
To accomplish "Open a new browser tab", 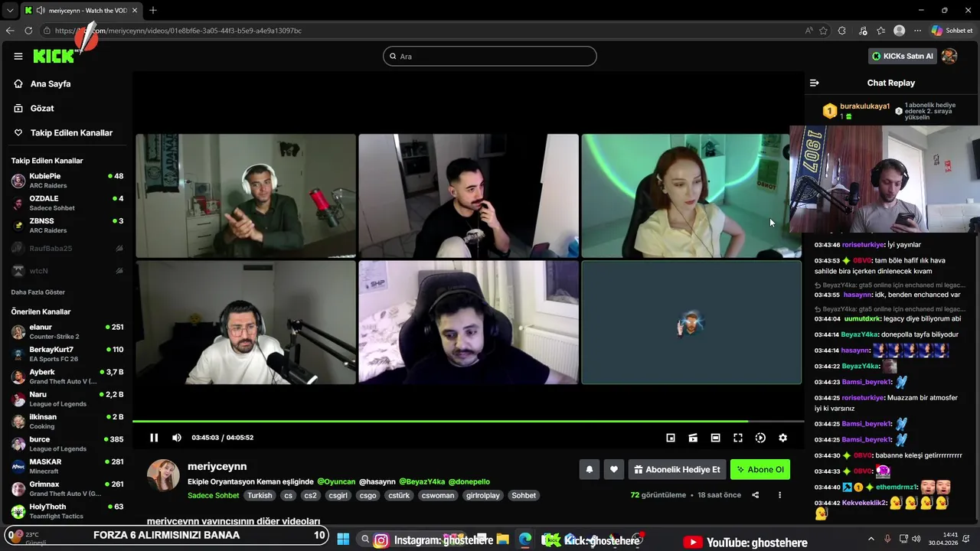I will coord(153,11).
